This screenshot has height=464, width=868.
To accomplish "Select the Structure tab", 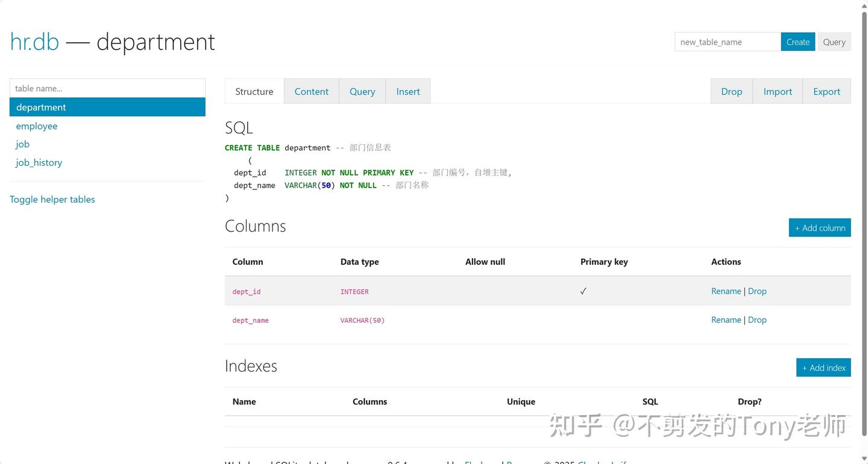I will click(254, 91).
